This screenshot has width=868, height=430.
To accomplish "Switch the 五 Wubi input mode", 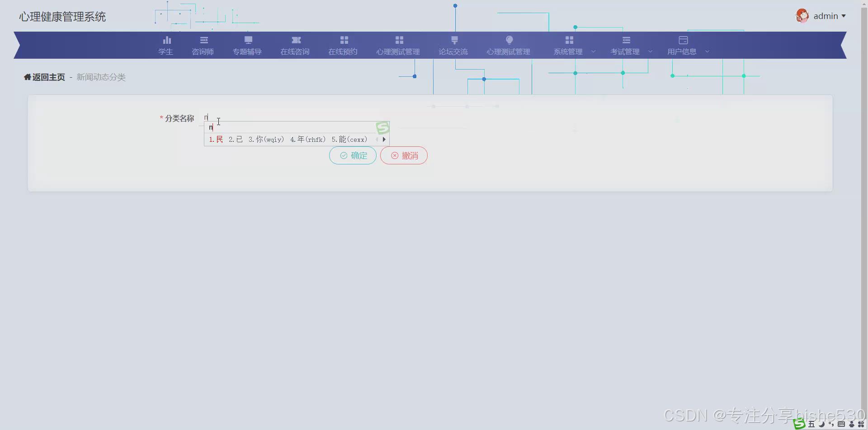I will click(811, 424).
